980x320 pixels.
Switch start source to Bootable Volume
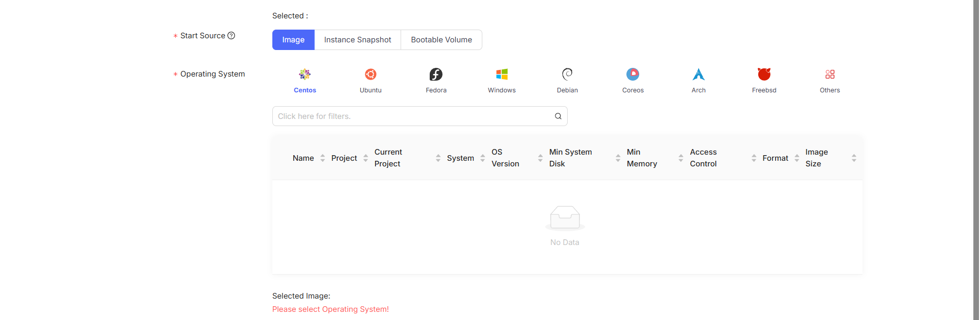click(x=441, y=40)
